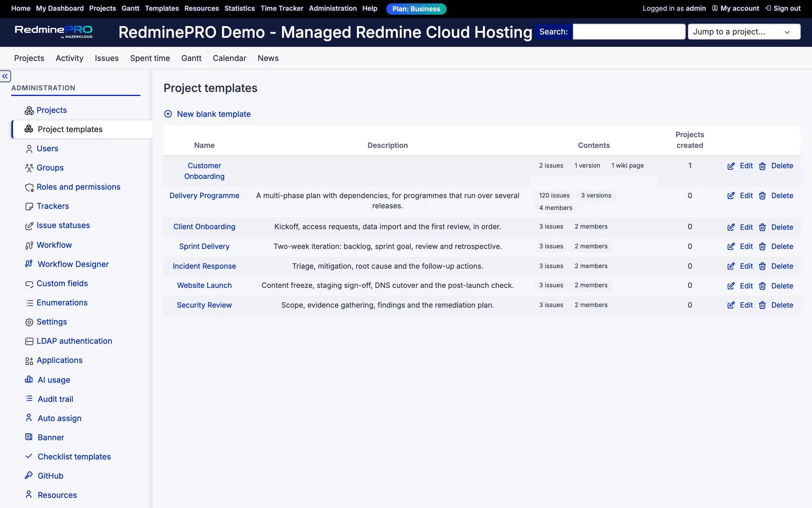Click the Trackers icon in sidebar
The height and width of the screenshot is (508, 812).
(29, 206)
